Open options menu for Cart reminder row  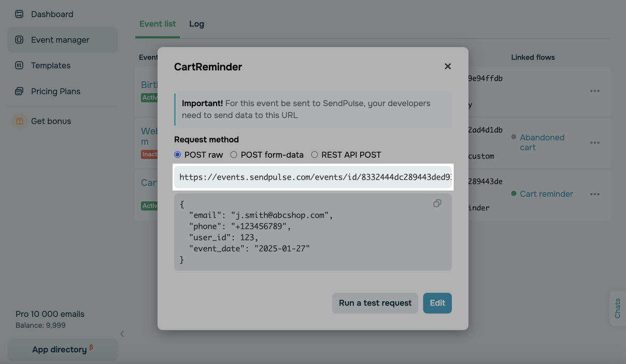pyautogui.click(x=594, y=194)
